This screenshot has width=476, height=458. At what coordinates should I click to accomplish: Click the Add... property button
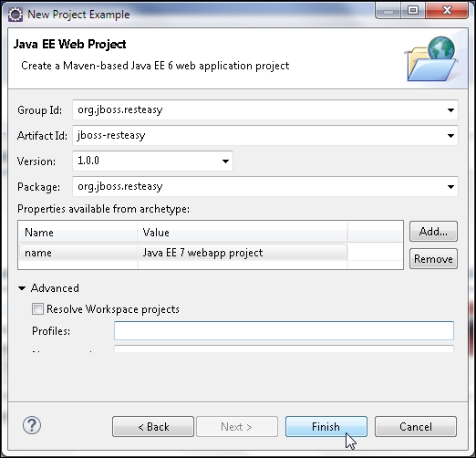point(433,232)
